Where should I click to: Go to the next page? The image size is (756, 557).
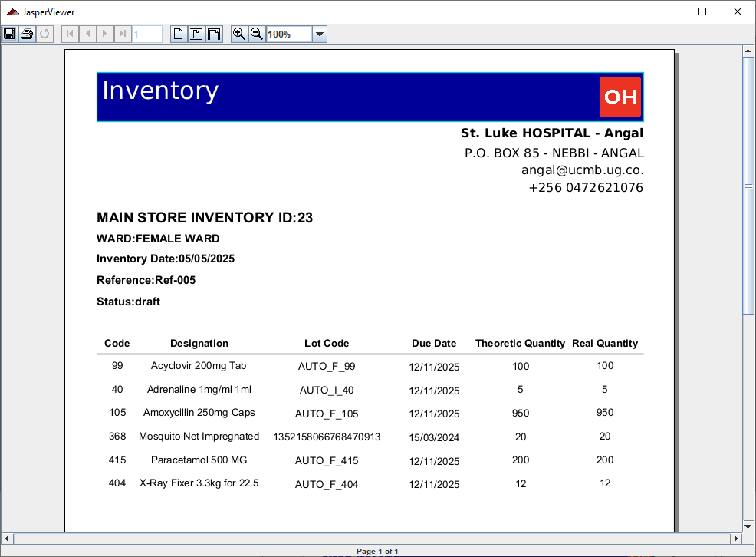click(105, 33)
